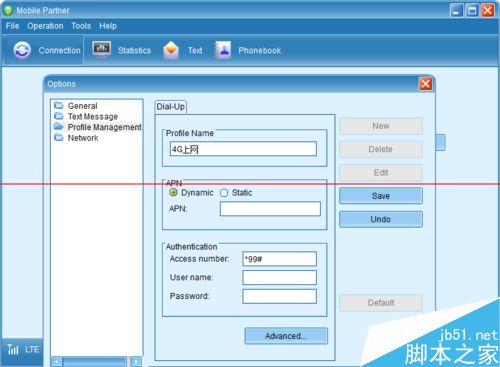This screenshot has width=500, height=367.
Task: Click the Mobile Partner app logo
Action: pyautogui.click(x=8, y=10)
